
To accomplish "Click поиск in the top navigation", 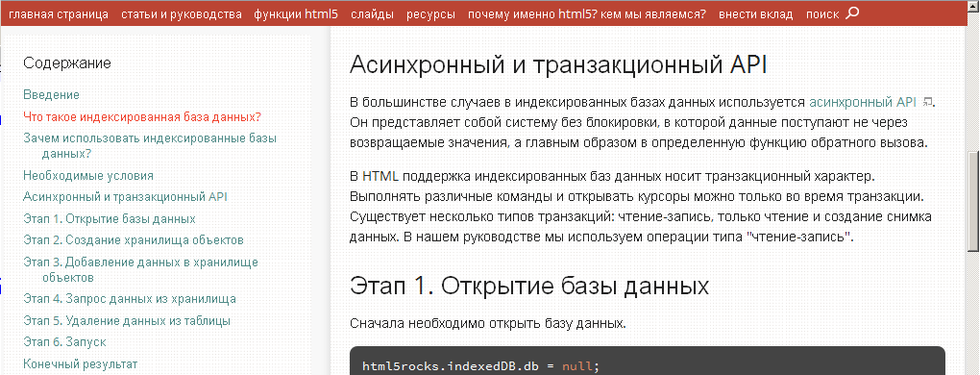I will point(822,13).
